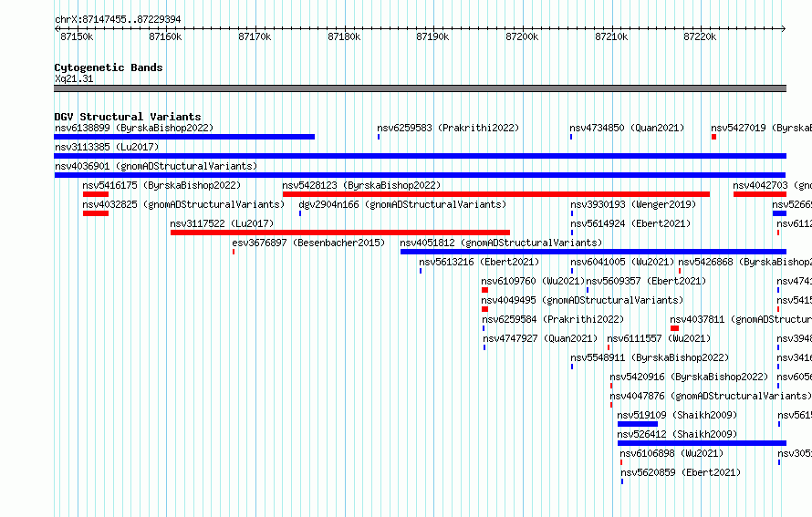Image resolution: width=812 pixels, height=517 pixels.
Task: Click the nsv6111557 (Wu2021) label
Action: coord(659,338)
